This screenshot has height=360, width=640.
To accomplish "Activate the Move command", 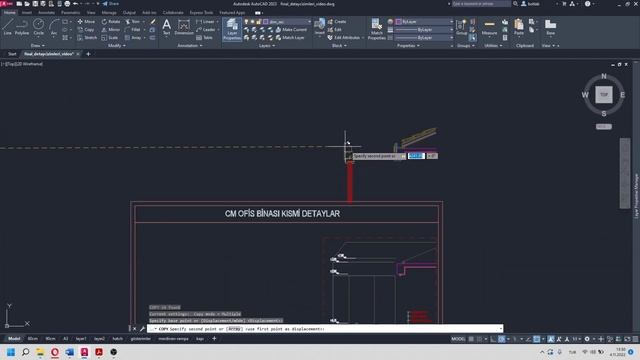I will 86,21.
